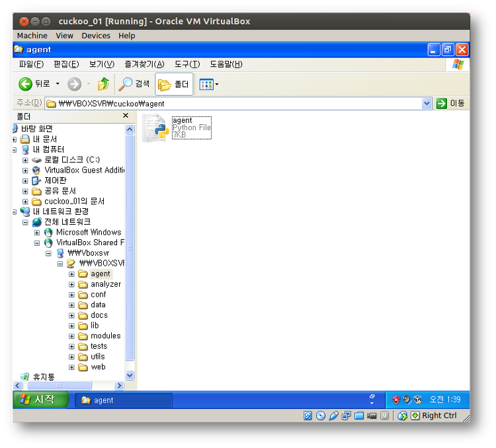This screenshot has height=448, width=496.
Task: Click the VirtualBox USB status icon
Action: [333, 416]
